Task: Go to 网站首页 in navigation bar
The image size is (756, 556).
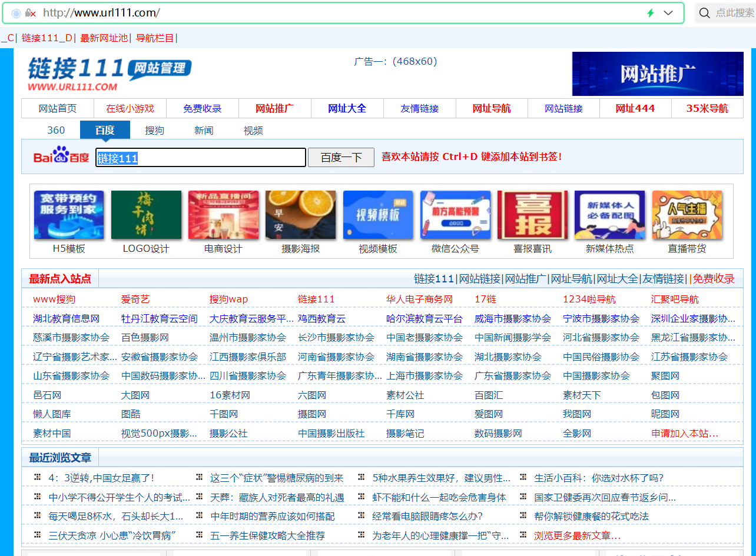Action: click(58, 108)
